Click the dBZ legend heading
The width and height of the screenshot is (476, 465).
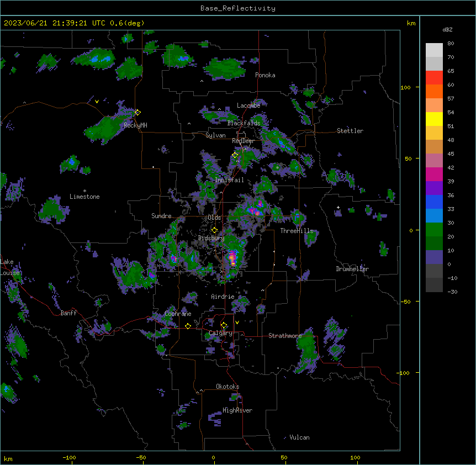(x=447, y=29)
